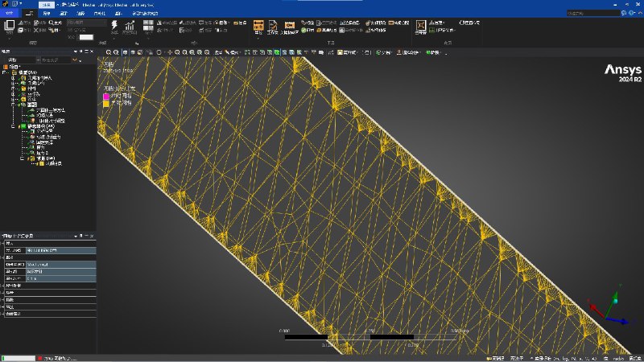Image resolution: width=644 pixels, height=362 pixels.
Task: Select the Static Structural (A5) tree item
Action: tap(41, 126)
